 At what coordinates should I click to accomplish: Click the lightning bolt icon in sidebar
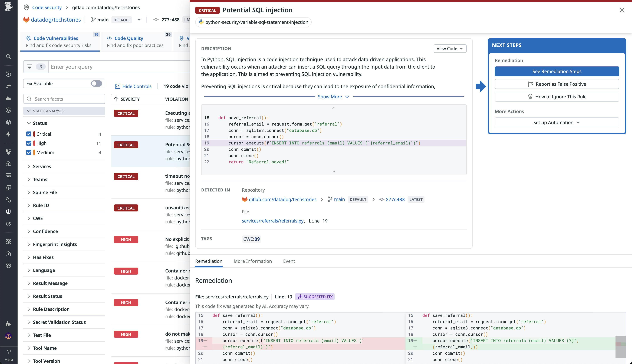point(8,134)
